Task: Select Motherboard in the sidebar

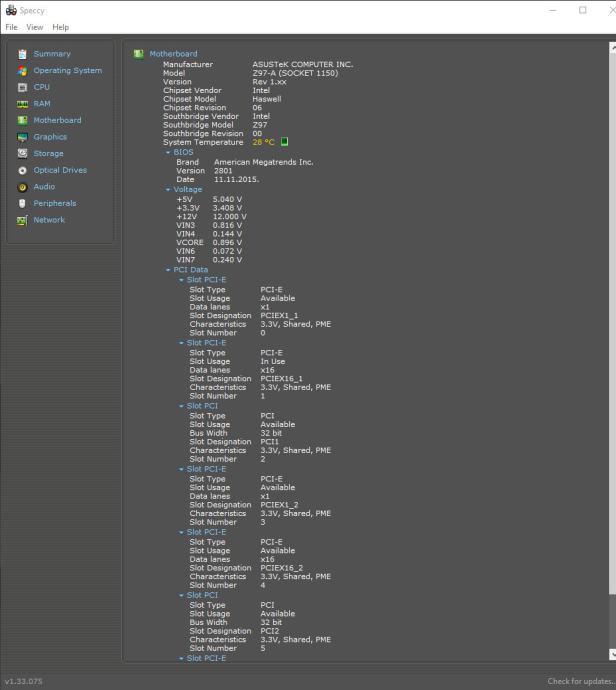Action: 57,120
